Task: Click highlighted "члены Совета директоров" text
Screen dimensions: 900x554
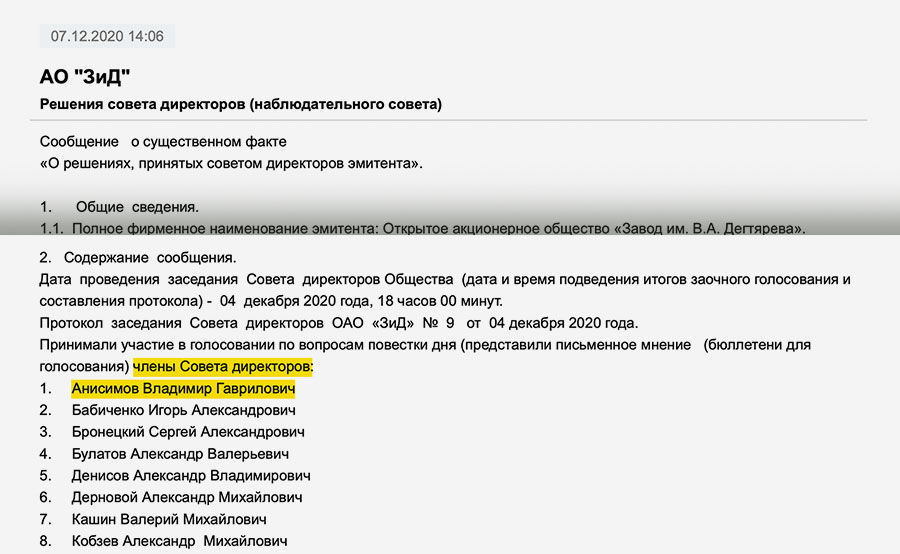Action: (x=223, y=367)
